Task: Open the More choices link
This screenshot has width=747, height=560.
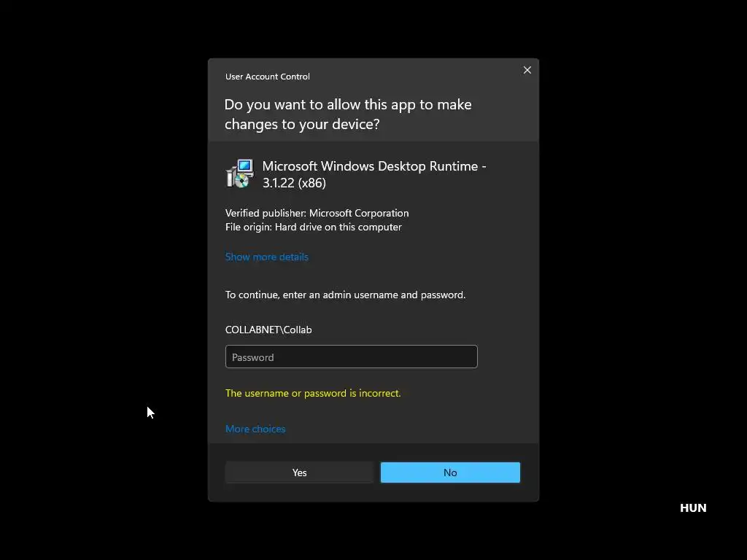Action: pos(255,429)
